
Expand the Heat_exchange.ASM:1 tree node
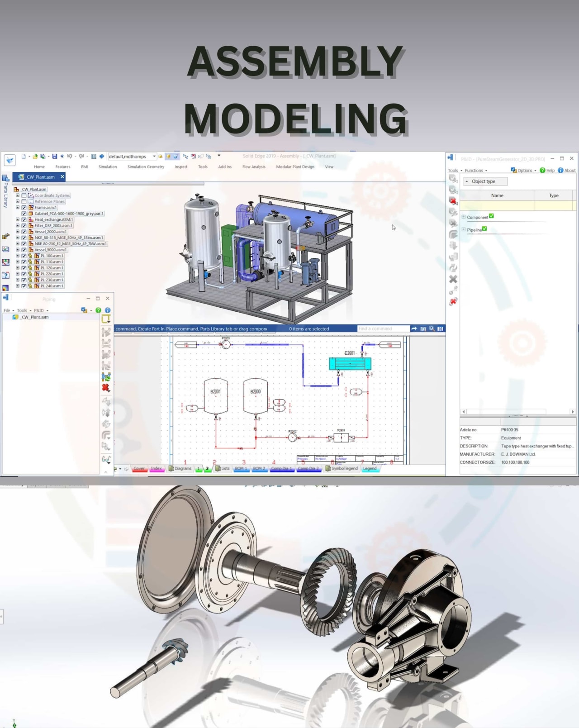18,219
